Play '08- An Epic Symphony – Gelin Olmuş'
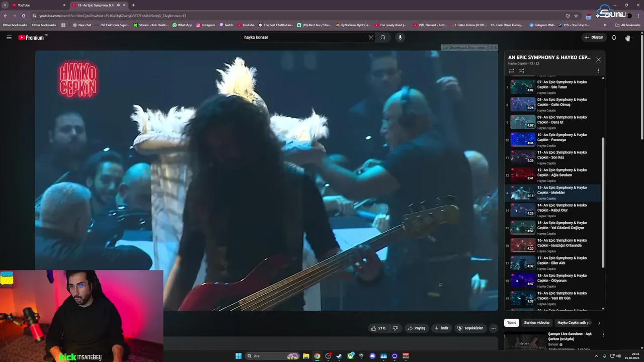This screenshot has height=362, width=644. coord(553,105)
